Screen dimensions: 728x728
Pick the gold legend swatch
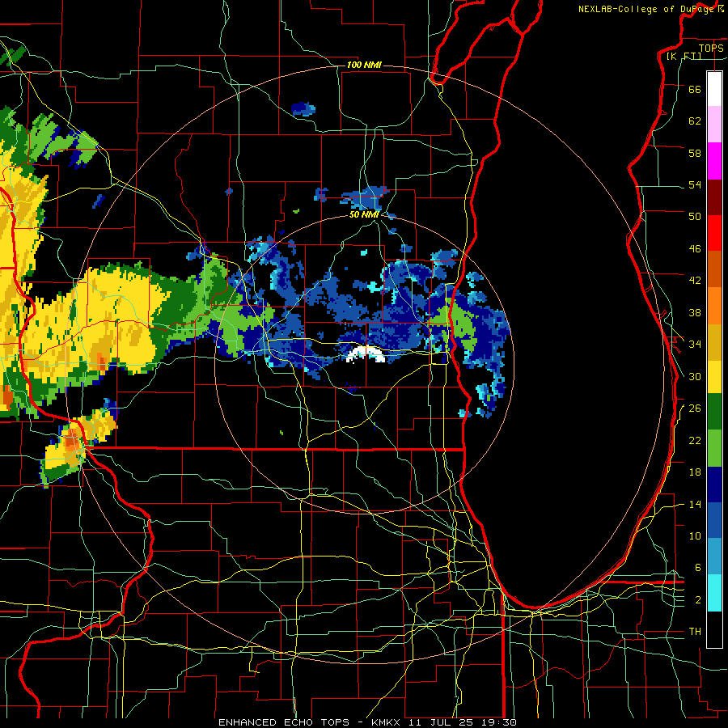click(714, 341)
